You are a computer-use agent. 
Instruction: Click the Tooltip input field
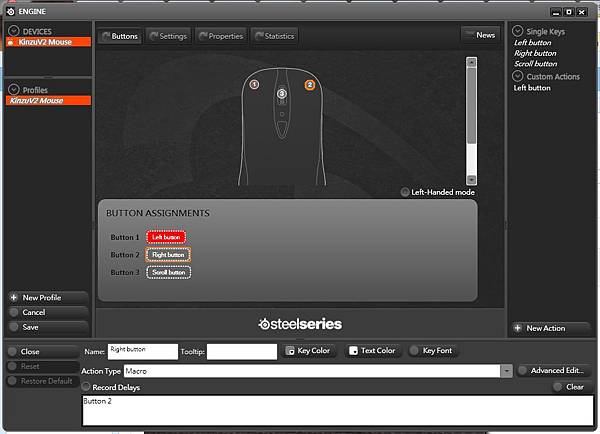[x=242, y=352]
